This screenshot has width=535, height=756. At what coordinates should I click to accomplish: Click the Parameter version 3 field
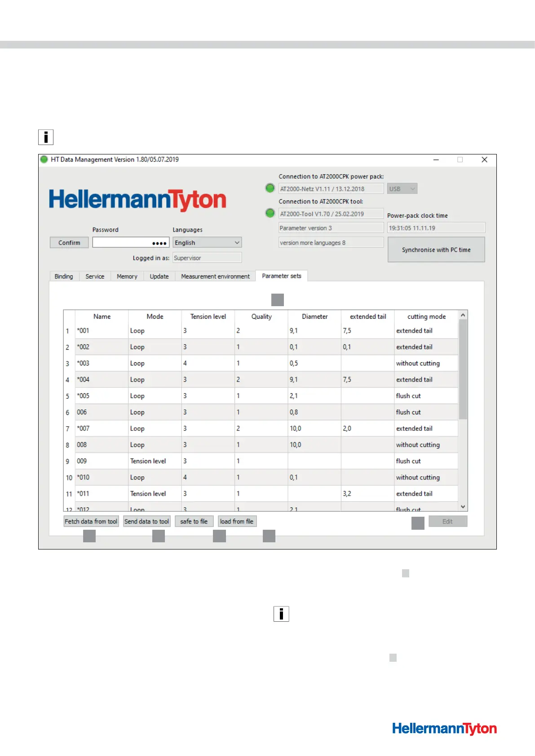tap(331, 228)
